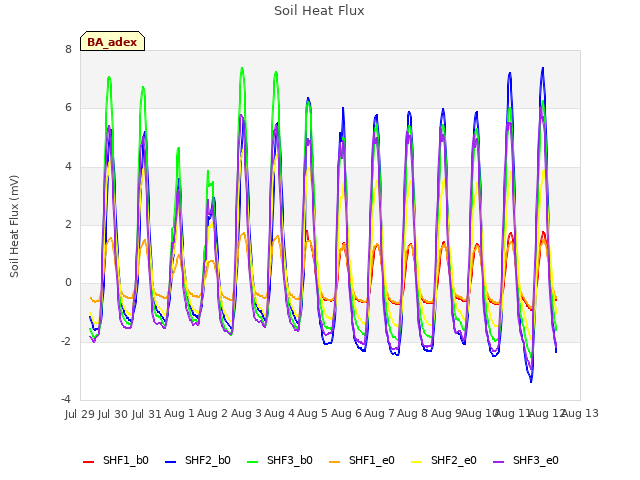Viewport: 640px width, 480px height.
Task: Toggle the SHF3_b0 legend entry
Action: point(280,460)
